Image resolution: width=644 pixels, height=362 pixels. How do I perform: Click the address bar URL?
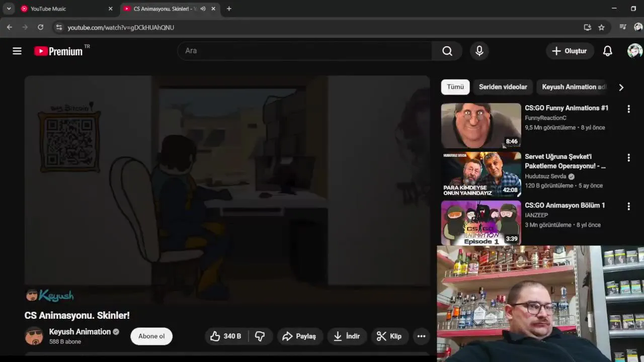[121, 27]
